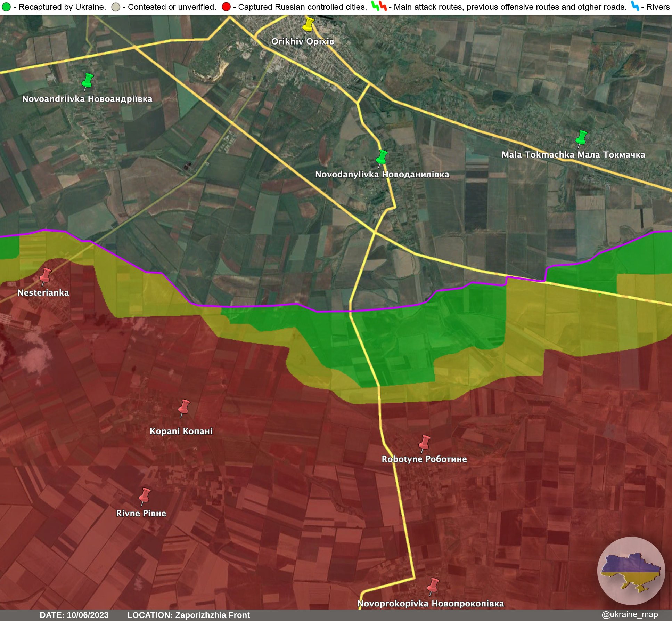Click the 'Novodanylivka Новоданилівка' label

382,174
